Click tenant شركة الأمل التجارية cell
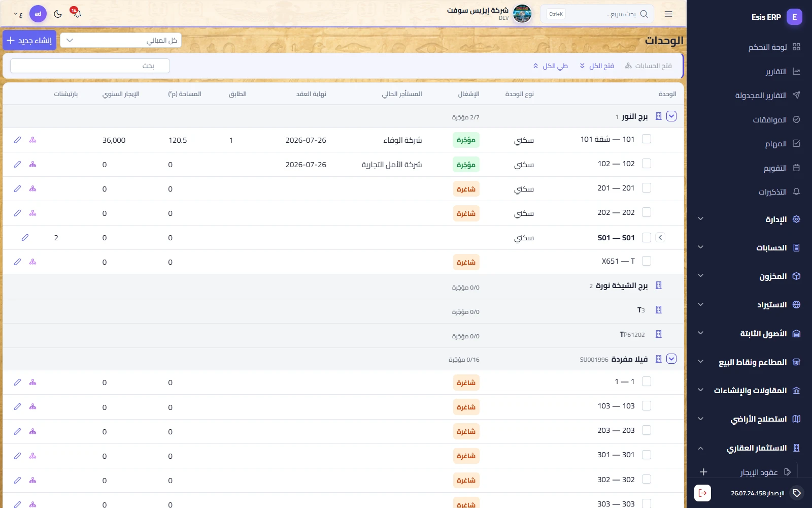 pyautogui.click(x=392, y=165)
